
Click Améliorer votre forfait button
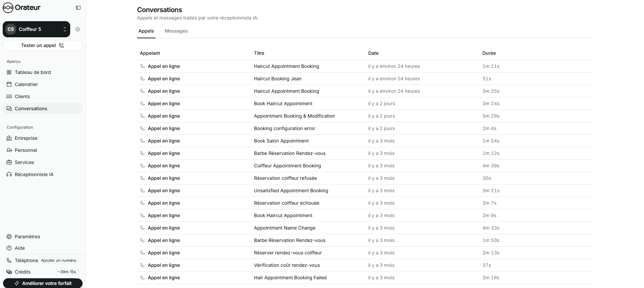tap(43, 283)
